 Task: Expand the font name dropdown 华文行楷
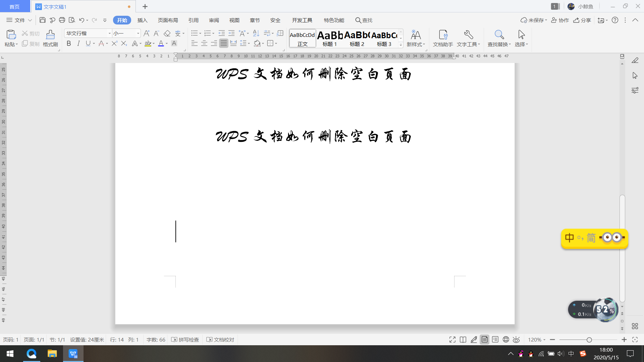pos(109,33)
